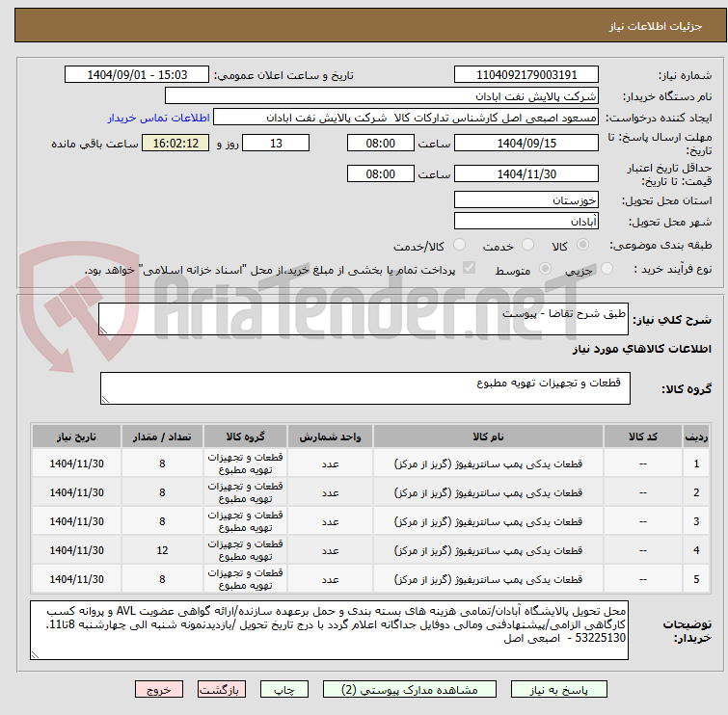Click resize handle of توضیحات خریدار box

coord(36,654)
